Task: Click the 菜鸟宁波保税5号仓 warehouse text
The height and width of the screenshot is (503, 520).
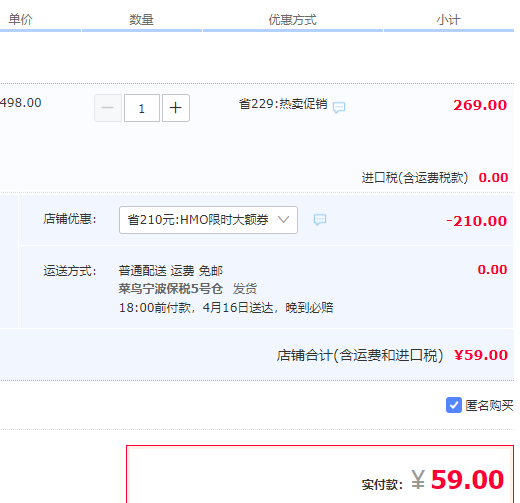Action: click(171, 289)
